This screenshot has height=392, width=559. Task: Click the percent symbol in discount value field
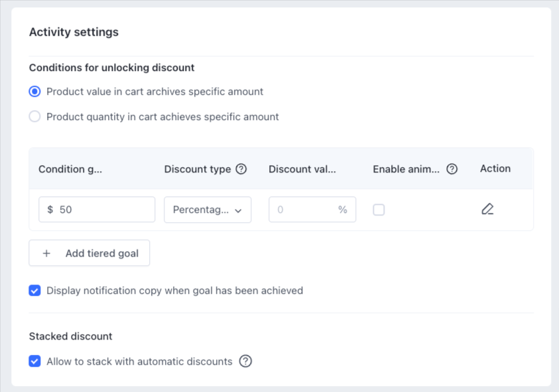[x=342, y=210]
